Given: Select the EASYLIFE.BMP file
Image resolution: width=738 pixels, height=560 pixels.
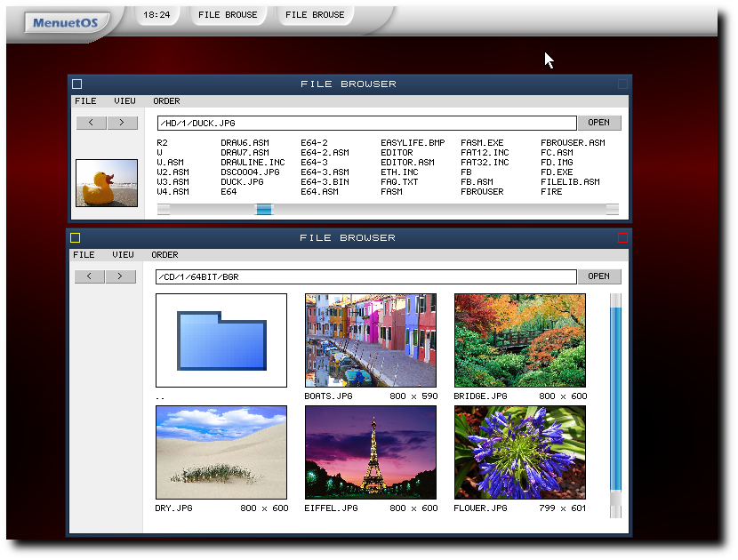Looking at the screenshot, I should 413,142.
